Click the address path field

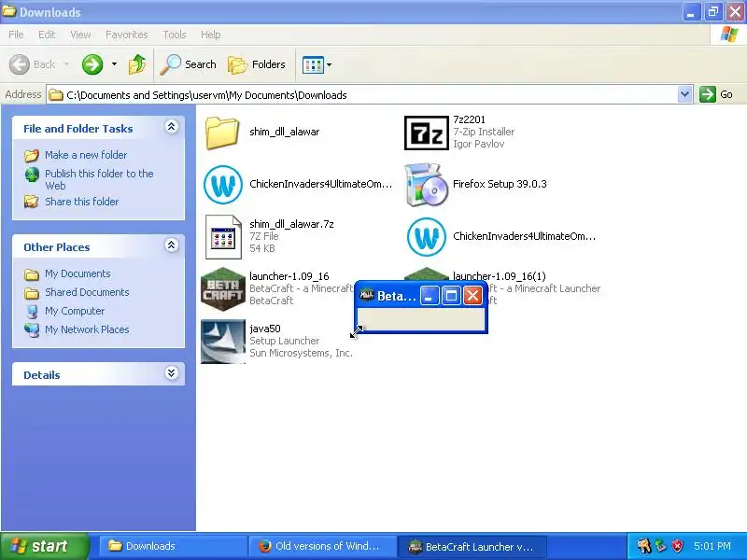362,95
